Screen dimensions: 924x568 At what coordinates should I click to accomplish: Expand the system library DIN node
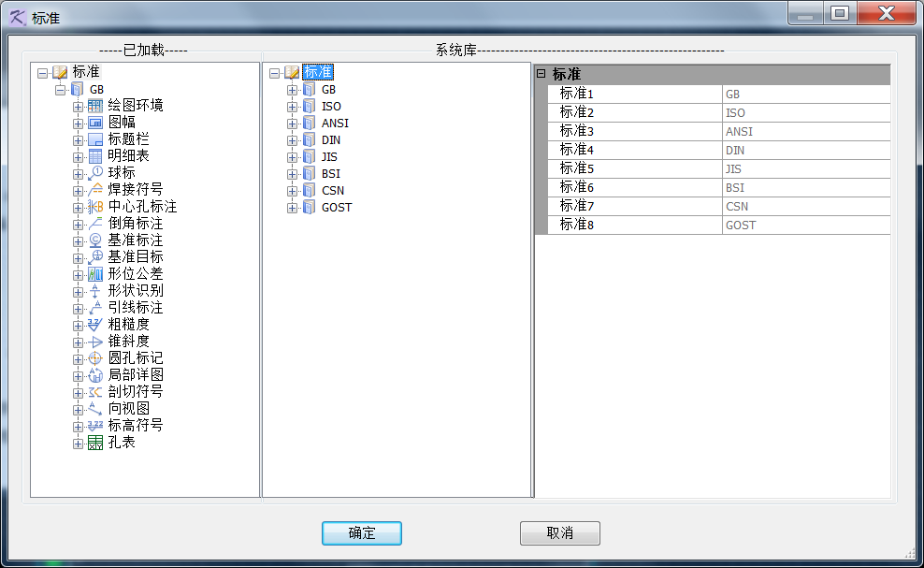point(292,141)
